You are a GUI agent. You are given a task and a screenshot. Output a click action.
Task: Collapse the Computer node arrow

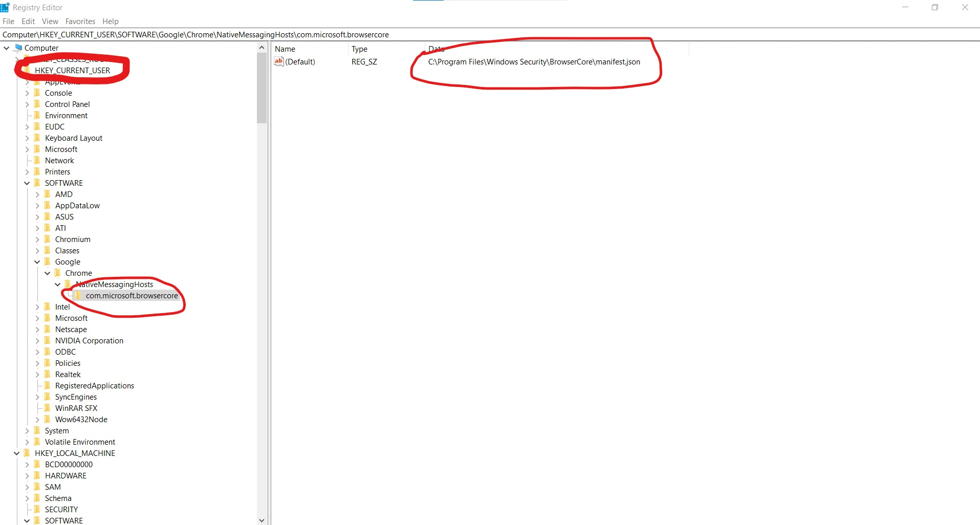point(7,48)
